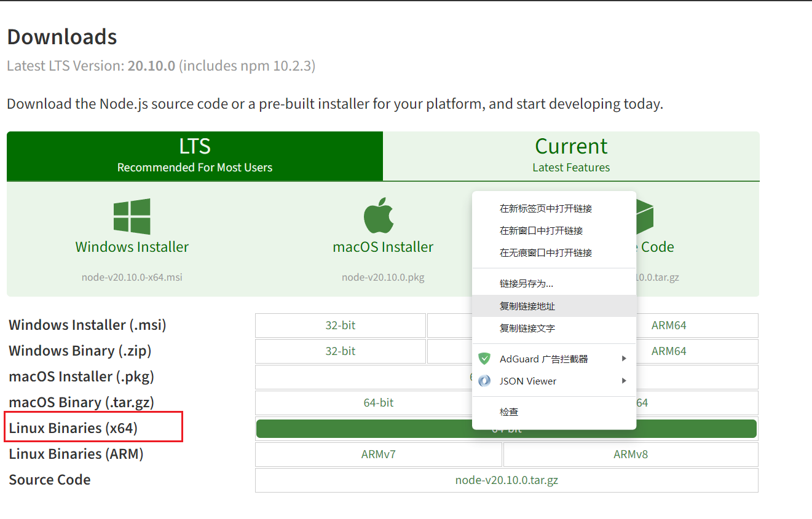Click the Linux Binaries (x64) row label

(x=73, y=428)
